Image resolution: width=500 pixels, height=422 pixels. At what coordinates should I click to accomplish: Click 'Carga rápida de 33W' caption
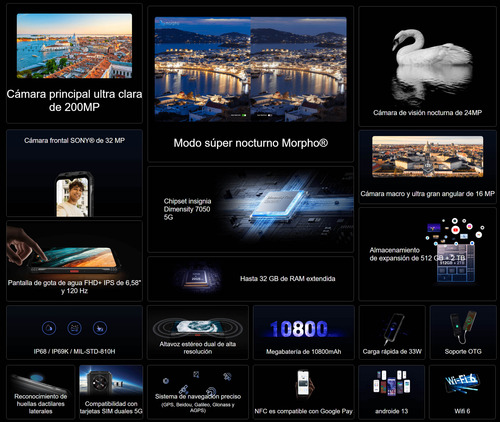[392, 351]
